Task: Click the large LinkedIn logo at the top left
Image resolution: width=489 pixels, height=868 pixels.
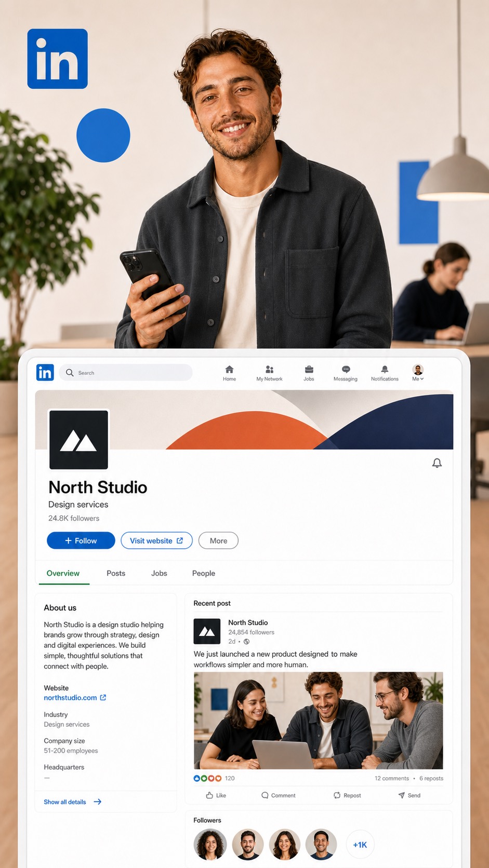Action: click(x=58, y=59)
